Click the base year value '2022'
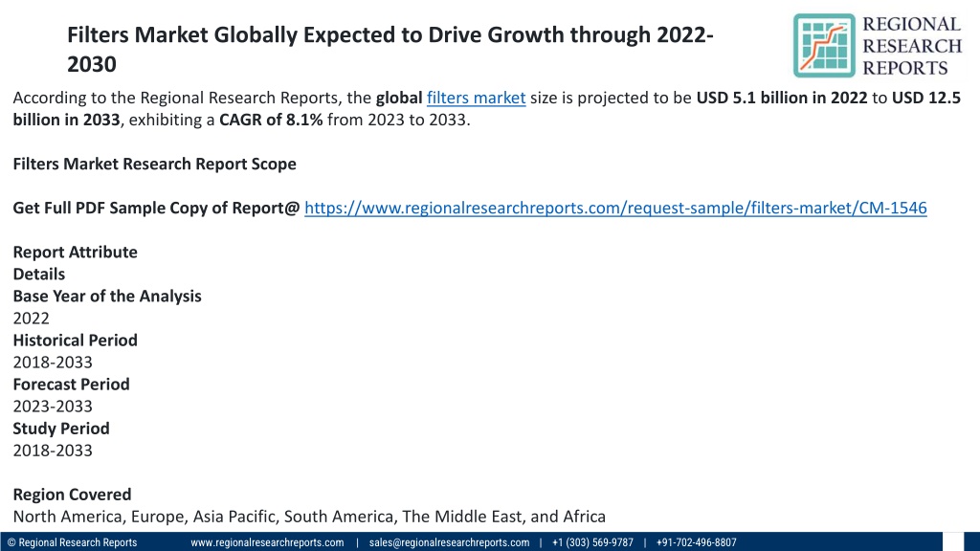The image size is (980, 551). pyautogui.click(x=32, y=319)
